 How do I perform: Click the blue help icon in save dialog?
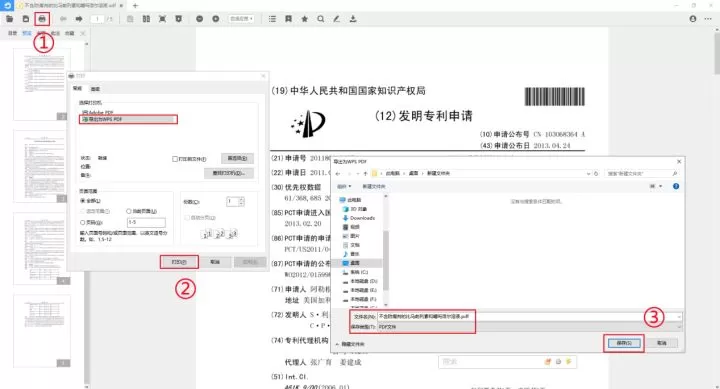[676, 186]
